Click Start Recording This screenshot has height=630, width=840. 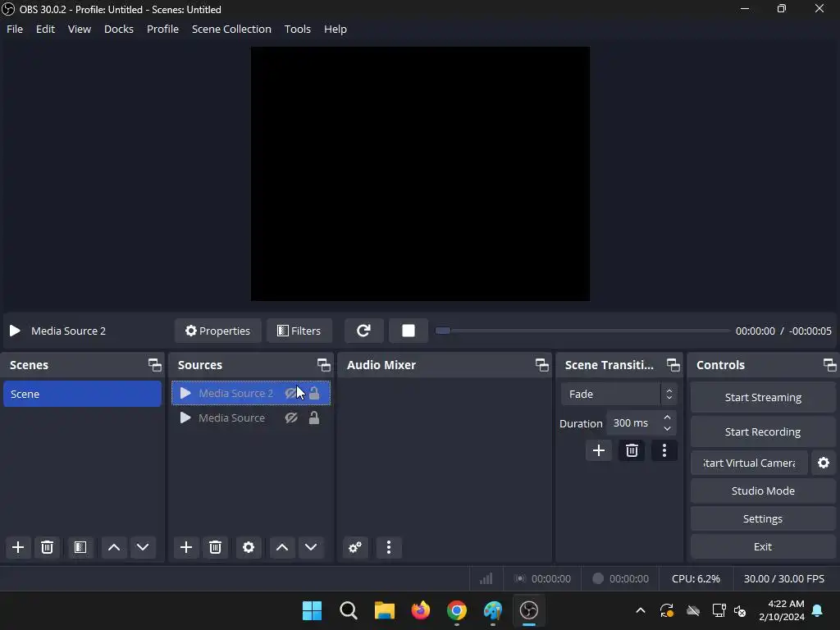[x=763, y=431]
